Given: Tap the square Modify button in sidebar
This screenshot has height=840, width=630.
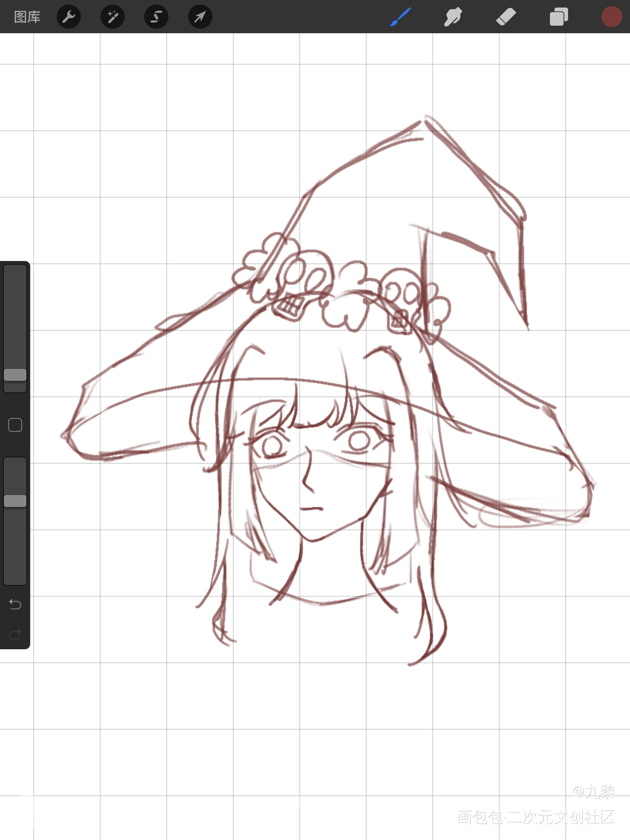Looking at the screenshot, I should coord(15,425).
